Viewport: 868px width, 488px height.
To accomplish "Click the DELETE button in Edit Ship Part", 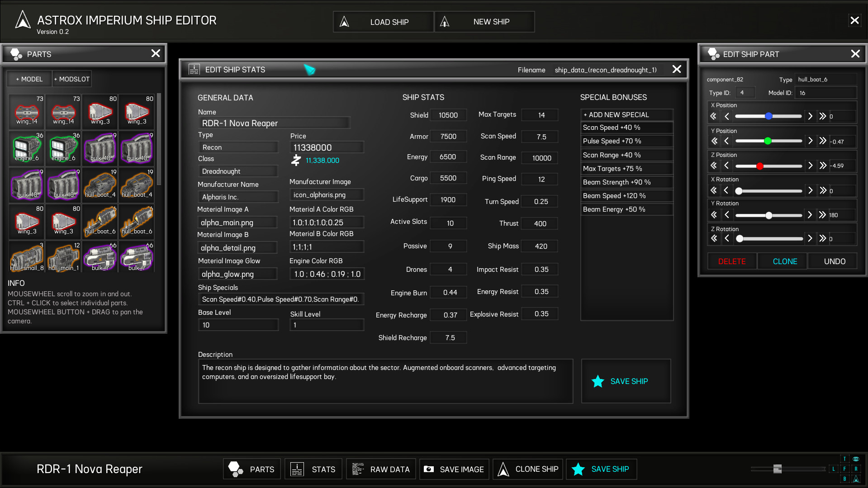I will [731, 261].
